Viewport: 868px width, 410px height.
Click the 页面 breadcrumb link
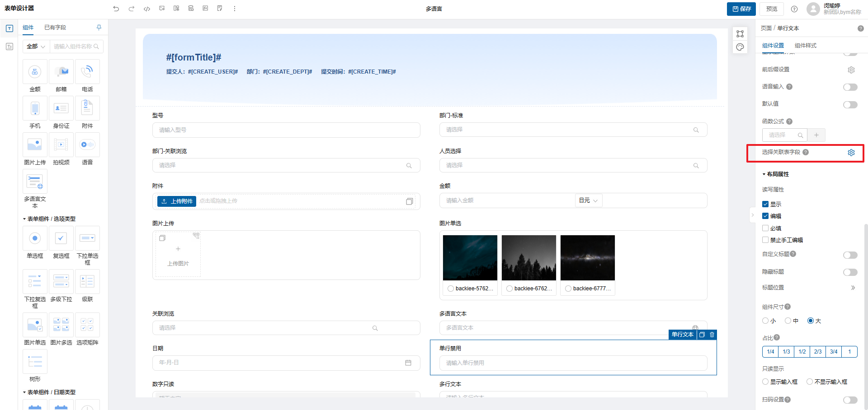[x=766, y=28]
